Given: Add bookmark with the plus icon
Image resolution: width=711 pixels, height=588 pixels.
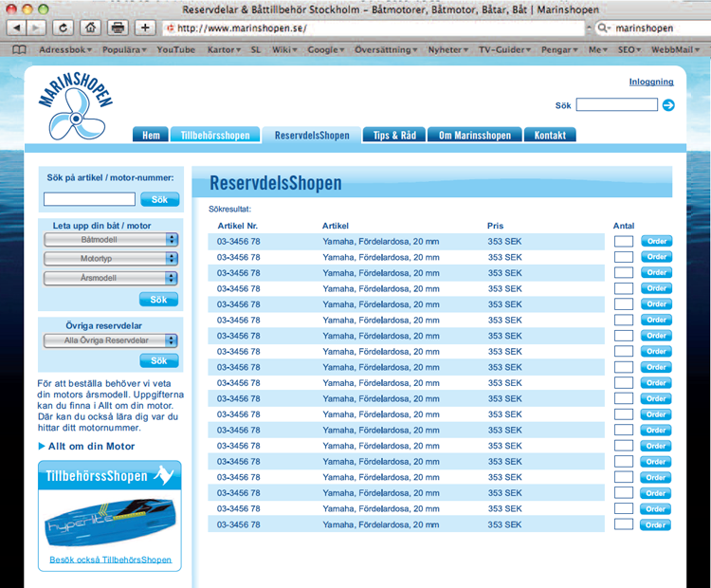Looking at the screenshot, I should coord(145,28).
